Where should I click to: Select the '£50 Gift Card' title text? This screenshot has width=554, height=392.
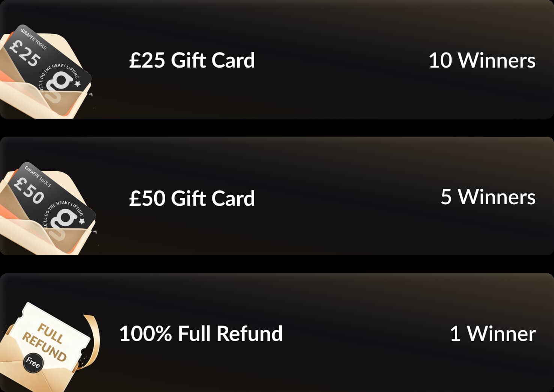[x=192, y=198]
